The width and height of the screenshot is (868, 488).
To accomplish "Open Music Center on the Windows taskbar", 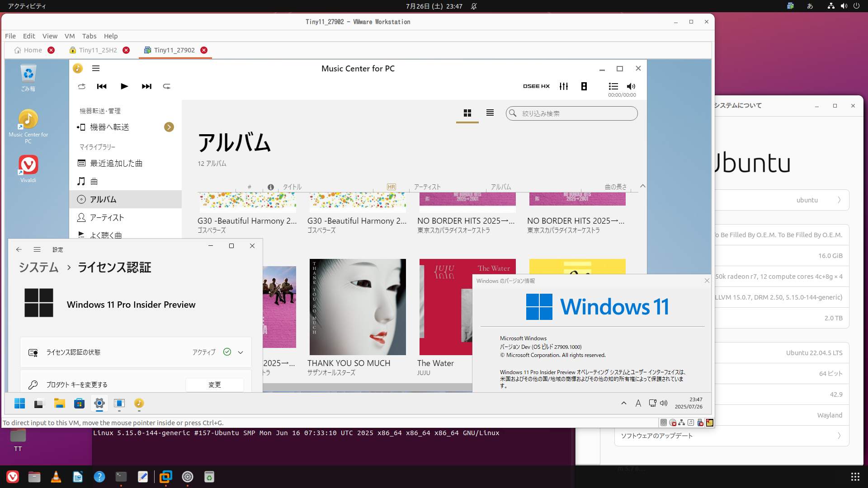I will tap(139, 403).
